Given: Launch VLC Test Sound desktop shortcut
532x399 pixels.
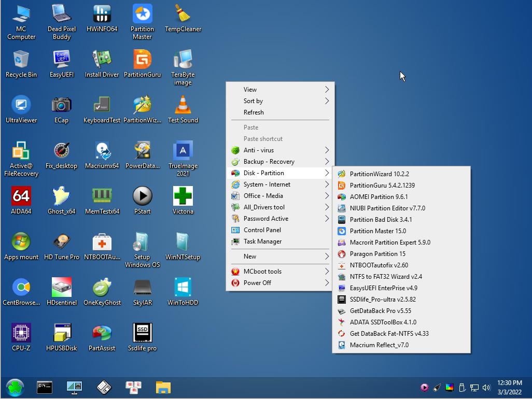Looking at the screenshot, I should click(183, 106).
